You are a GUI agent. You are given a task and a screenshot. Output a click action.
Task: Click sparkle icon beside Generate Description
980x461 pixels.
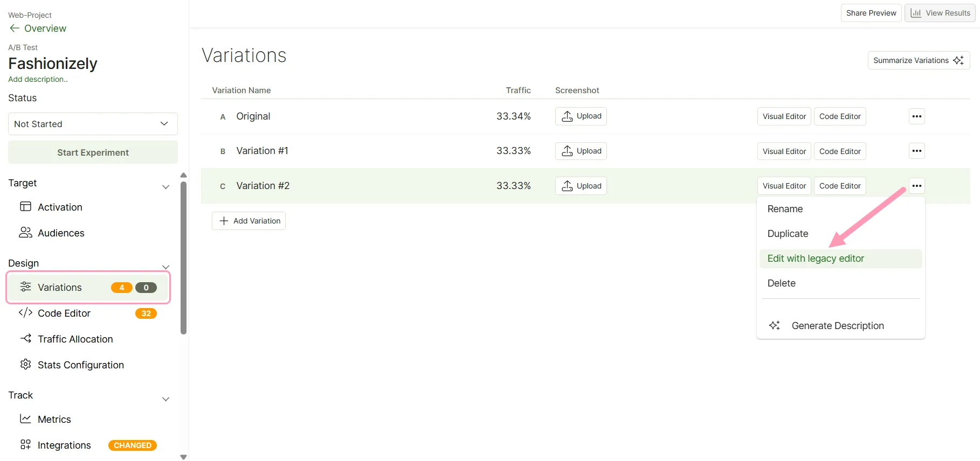tap(775, 325)
